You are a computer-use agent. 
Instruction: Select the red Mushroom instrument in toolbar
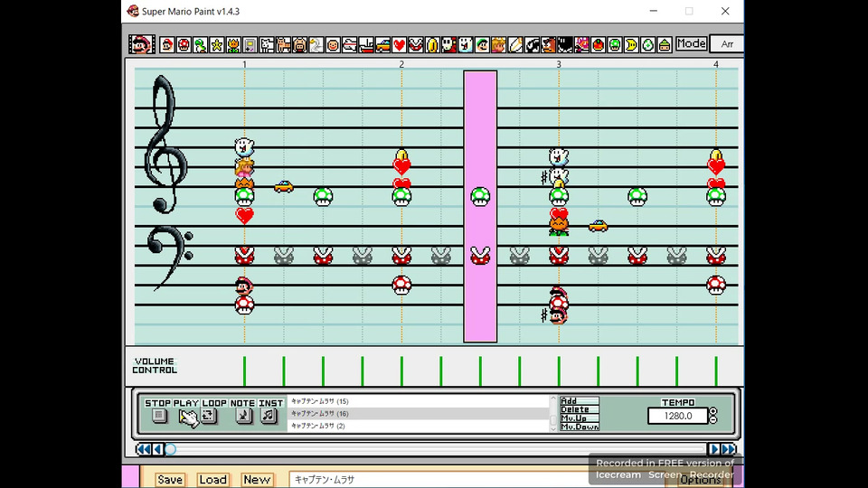[x=184, y=45]
